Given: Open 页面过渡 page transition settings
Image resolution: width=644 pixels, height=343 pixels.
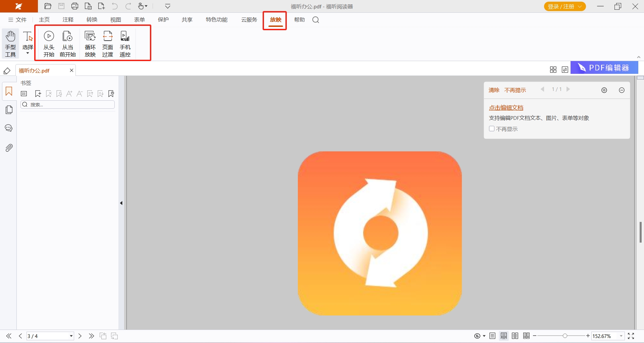Looking at the screenshot, I should click(108, 43).
